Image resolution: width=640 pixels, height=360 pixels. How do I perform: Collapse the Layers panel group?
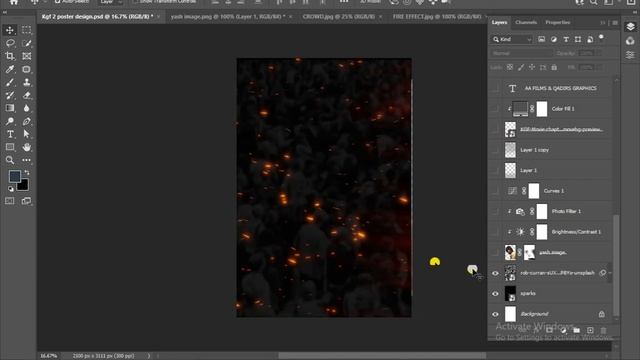602,23
